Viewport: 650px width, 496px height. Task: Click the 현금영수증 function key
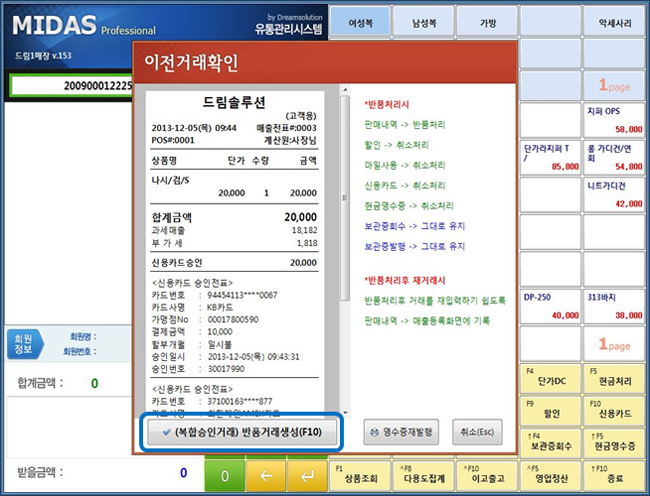tap(614, 444)
